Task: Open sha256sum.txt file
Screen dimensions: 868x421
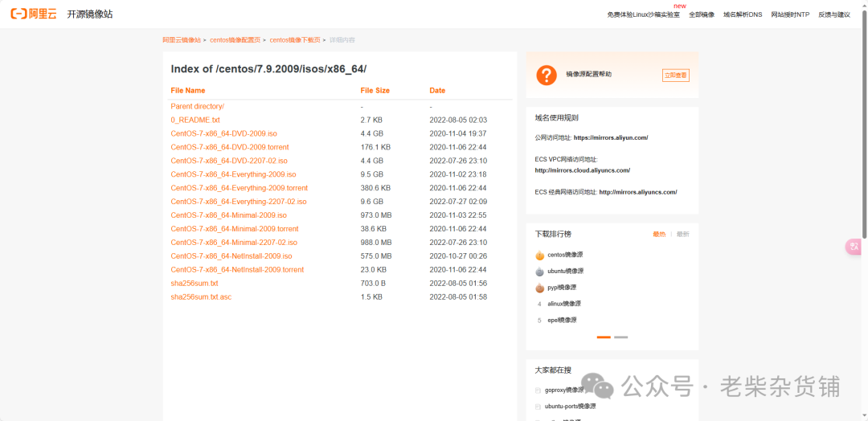Action: pyautogui.click(x=194, y=284)
